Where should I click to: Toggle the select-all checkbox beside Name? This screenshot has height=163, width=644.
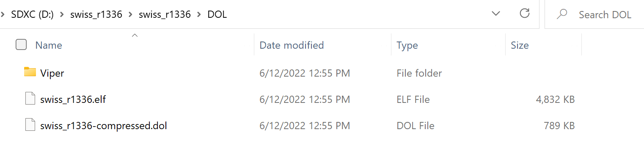click(x=21, y=44)
